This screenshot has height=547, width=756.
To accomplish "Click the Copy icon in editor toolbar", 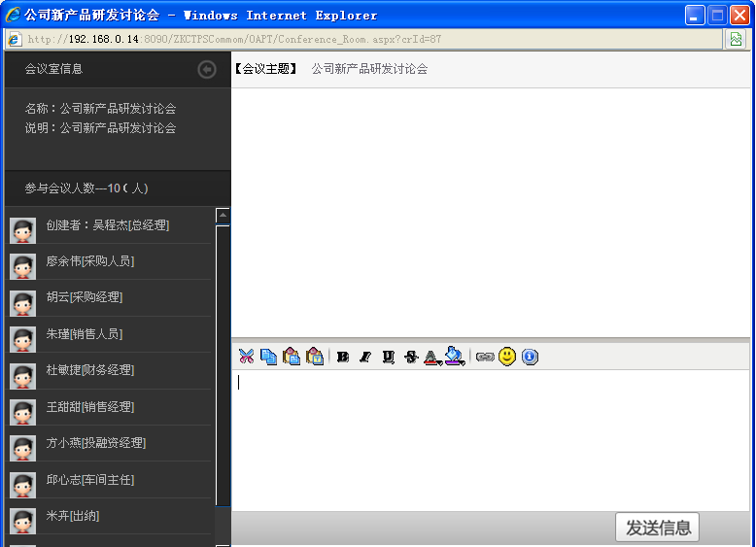I will coord(268,357).
